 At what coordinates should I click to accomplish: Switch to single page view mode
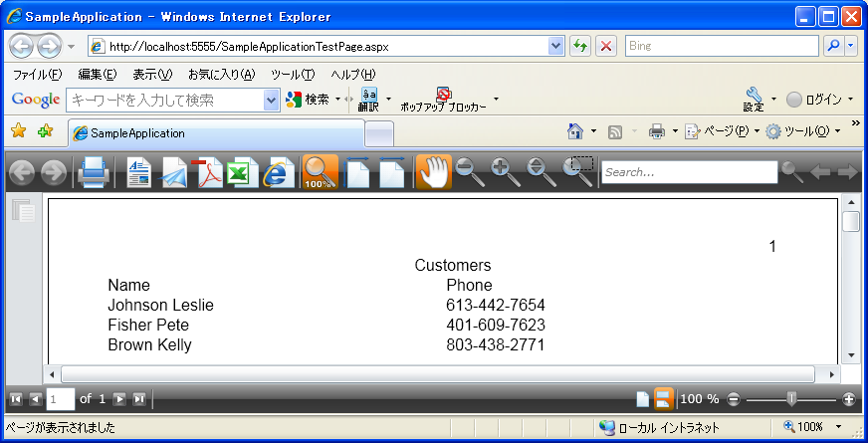point(643,398)
